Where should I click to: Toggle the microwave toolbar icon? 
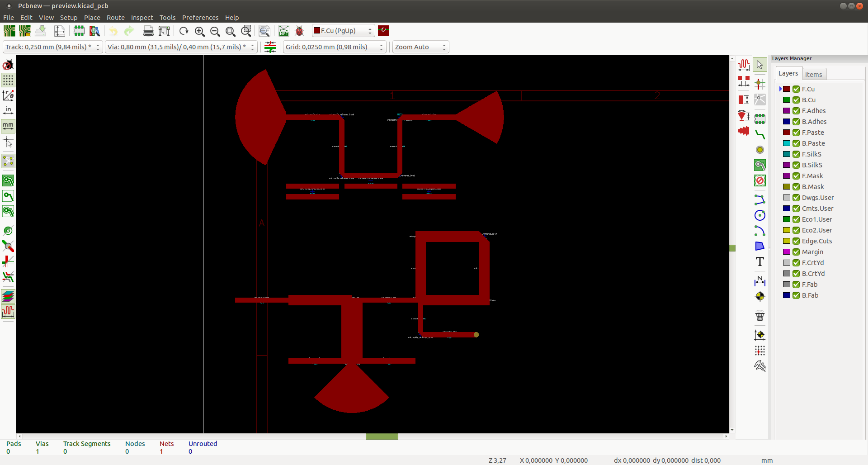tap(8, 312)
